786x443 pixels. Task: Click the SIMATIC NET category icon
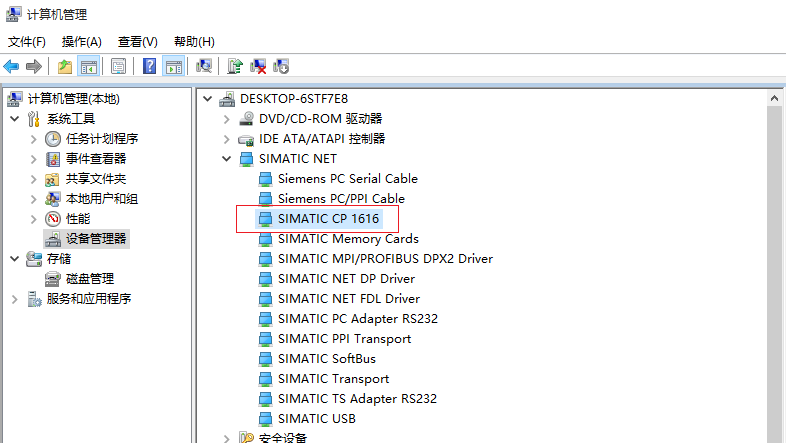246,159
